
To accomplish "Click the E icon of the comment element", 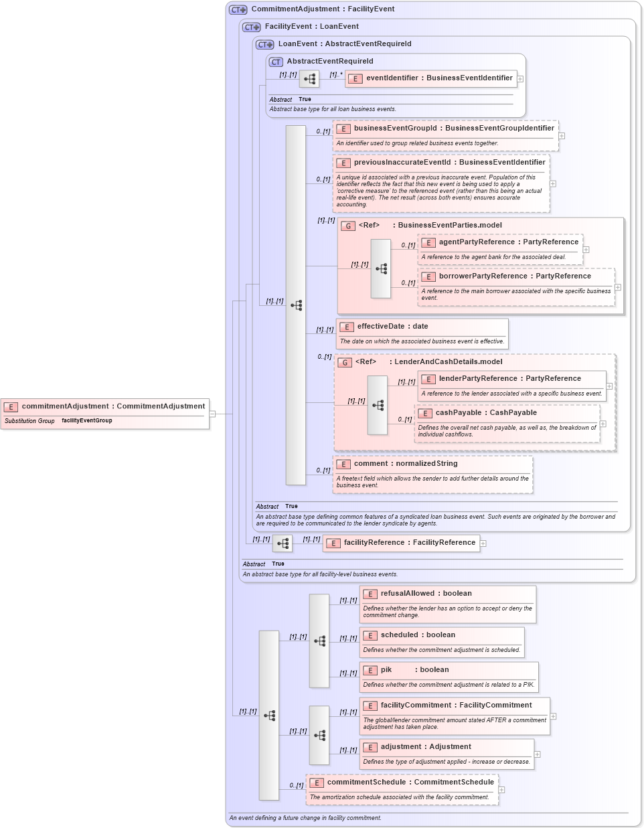I will 343,463.
